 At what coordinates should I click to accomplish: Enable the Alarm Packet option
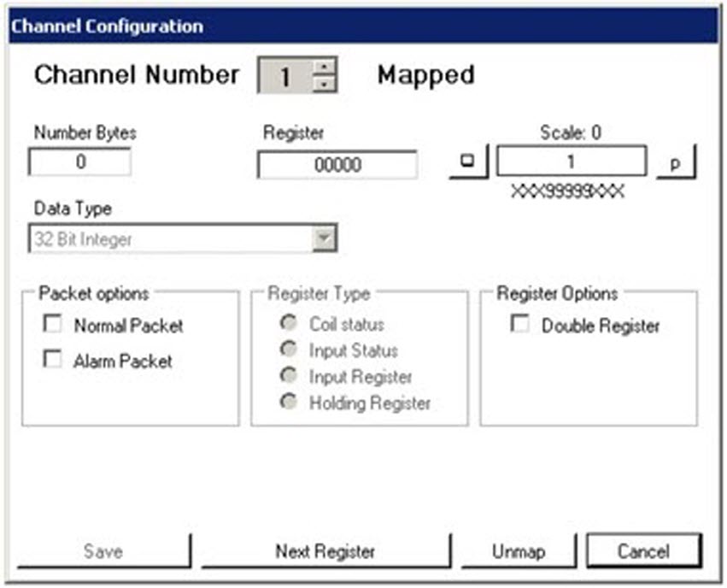(x=53, y=359)
